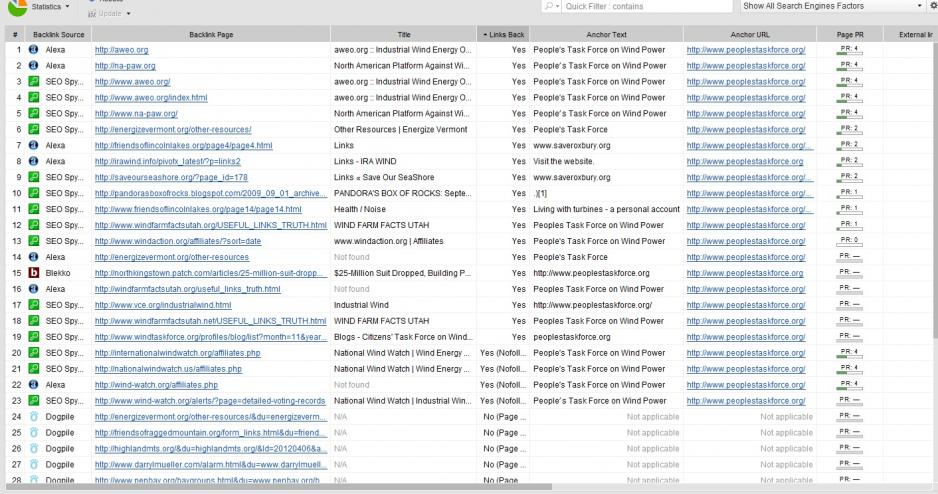
Task: Click SEO SpyGlass icon in row 10
Action: [x=34, y=193]
